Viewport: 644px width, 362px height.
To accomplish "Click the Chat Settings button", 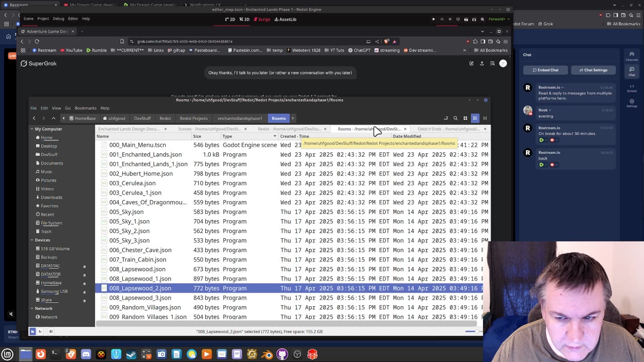I will click(x=593, y=70).
